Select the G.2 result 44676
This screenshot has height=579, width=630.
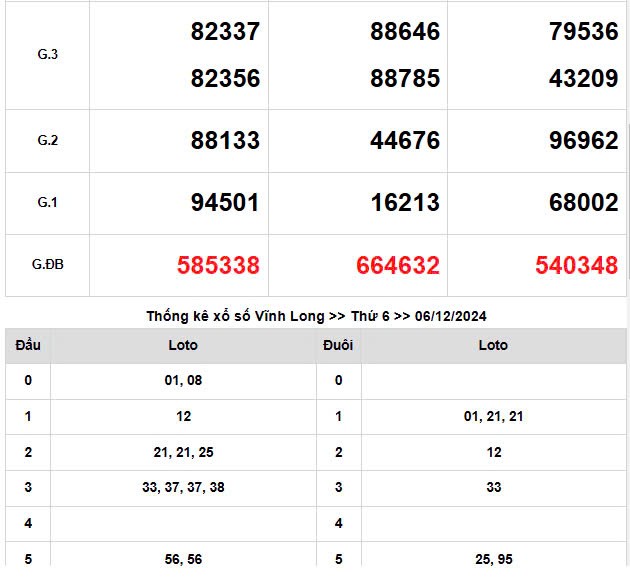point(404,141)
